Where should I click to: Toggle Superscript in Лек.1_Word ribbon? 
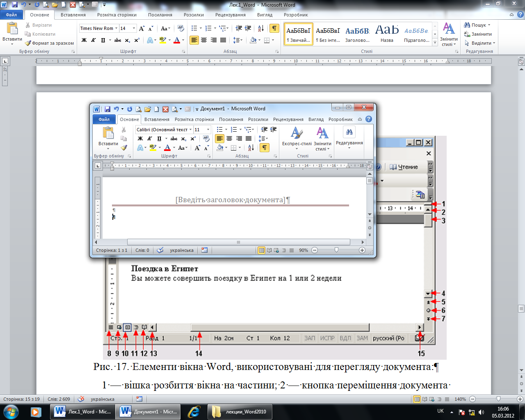coord(137,40)
